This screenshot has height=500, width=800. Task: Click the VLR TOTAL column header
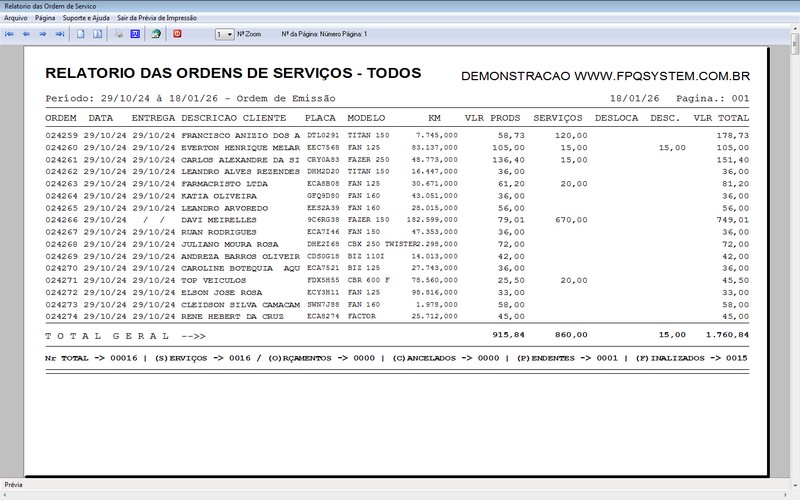coord(721,118)
